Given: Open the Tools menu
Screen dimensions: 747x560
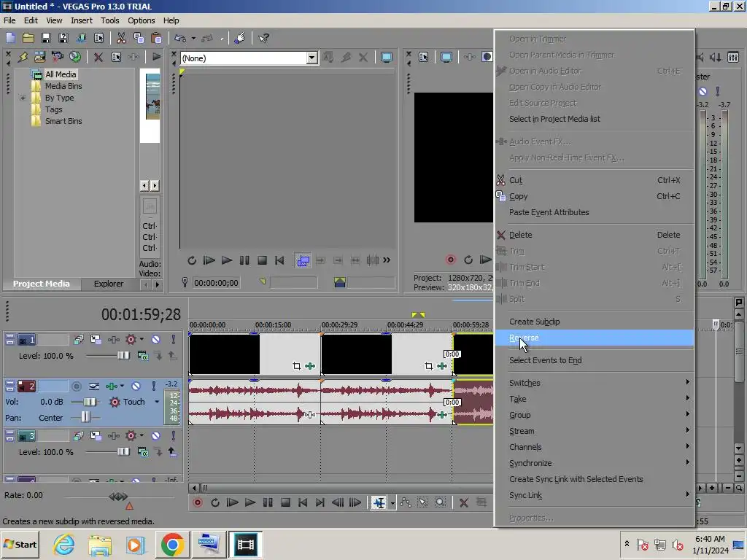Looking at the screenshot, I should (x=109, y=20).
